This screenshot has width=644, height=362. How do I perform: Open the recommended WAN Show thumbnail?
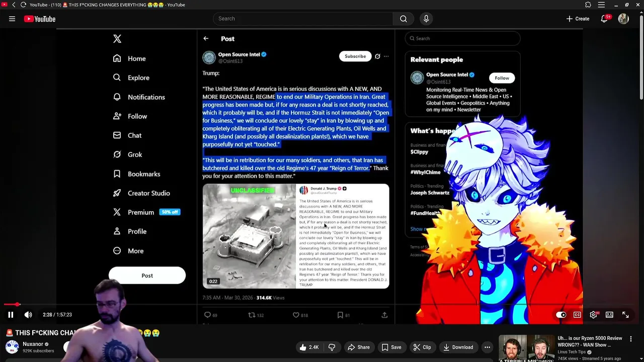[526, 348]
